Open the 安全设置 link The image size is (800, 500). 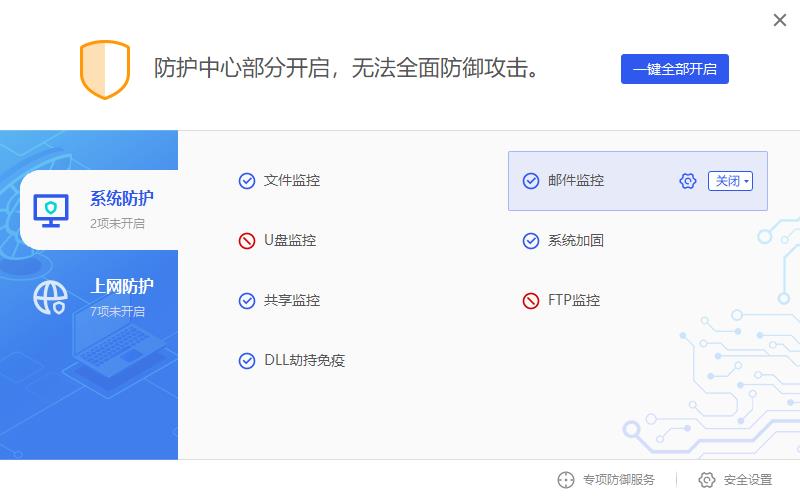pyautogui.click(x=747, y=480)
